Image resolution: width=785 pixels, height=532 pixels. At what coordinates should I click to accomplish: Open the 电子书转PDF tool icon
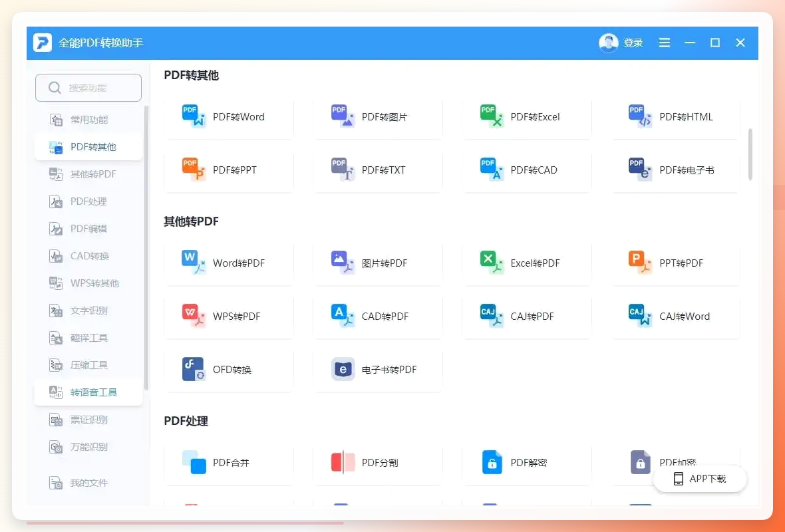click(343, 369)
